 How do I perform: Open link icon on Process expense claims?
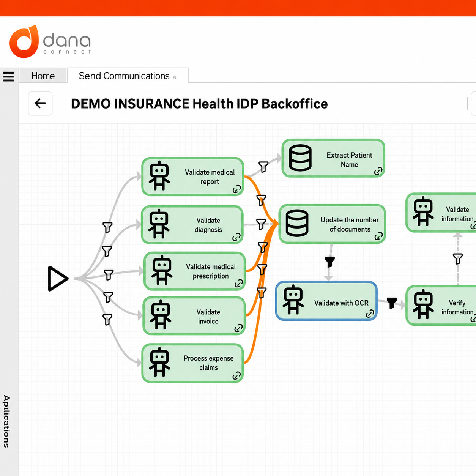(x=236, y=375)
